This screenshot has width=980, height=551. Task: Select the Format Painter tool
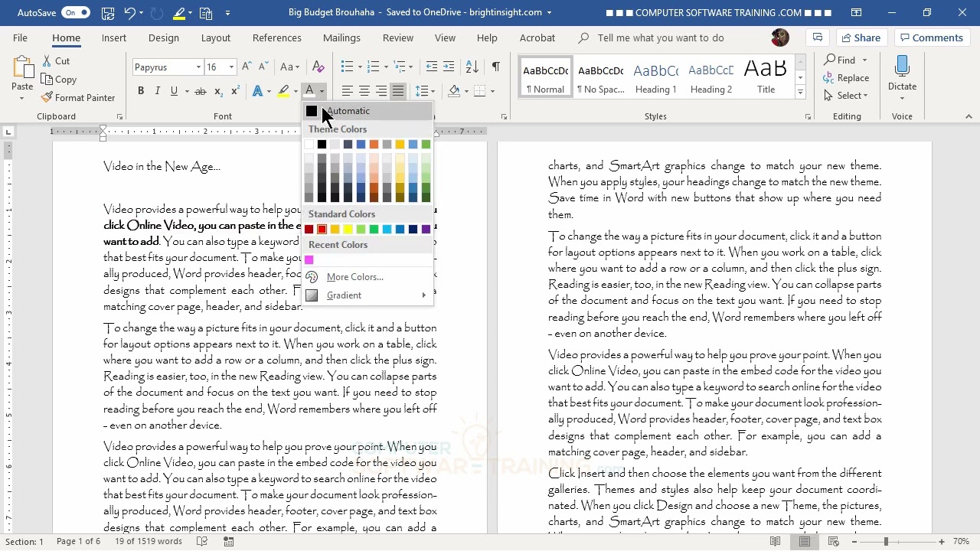click(77, 98)
